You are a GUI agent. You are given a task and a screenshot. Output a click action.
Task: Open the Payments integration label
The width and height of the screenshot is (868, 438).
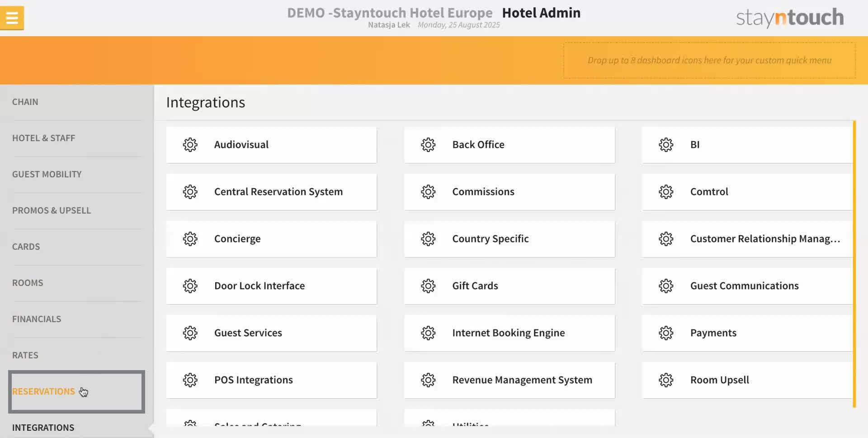point(713,333)
